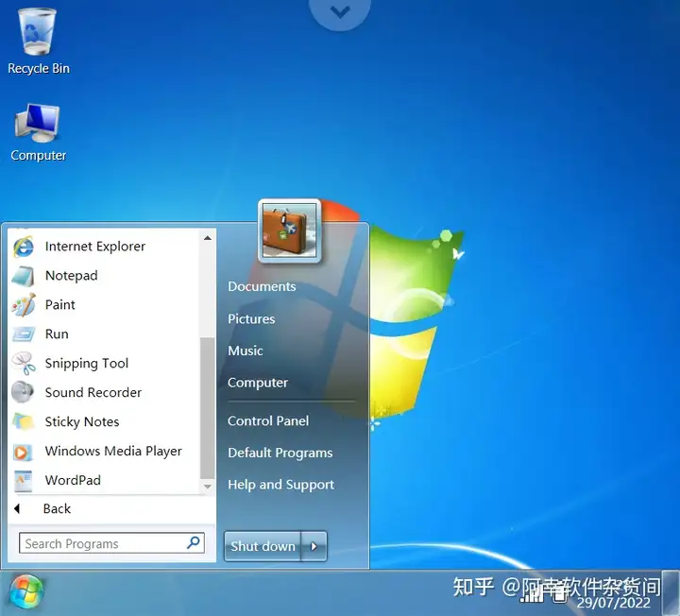Click the 'Sound Recorder' label
Viewport: 680px width, 616px height.
[x=93, y=392]
